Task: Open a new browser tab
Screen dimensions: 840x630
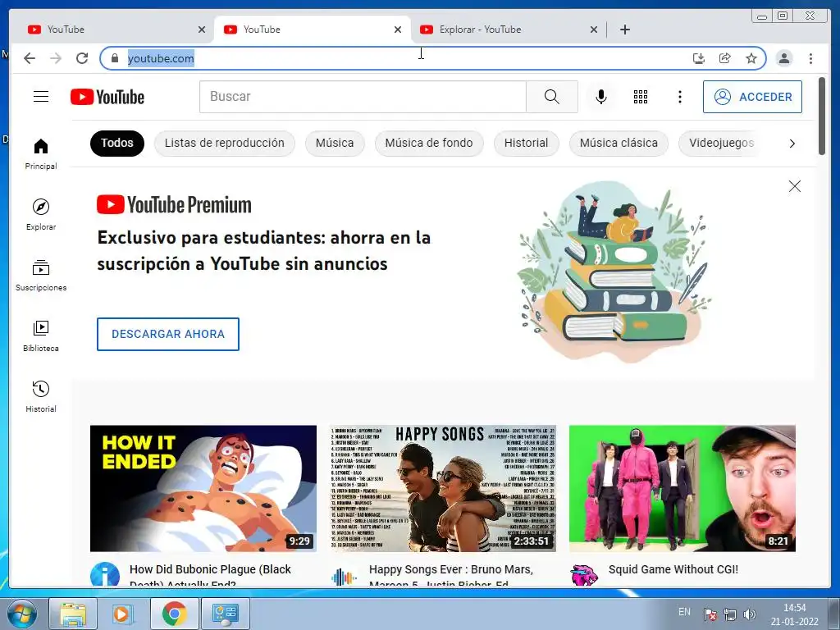Action: [624, 30]
